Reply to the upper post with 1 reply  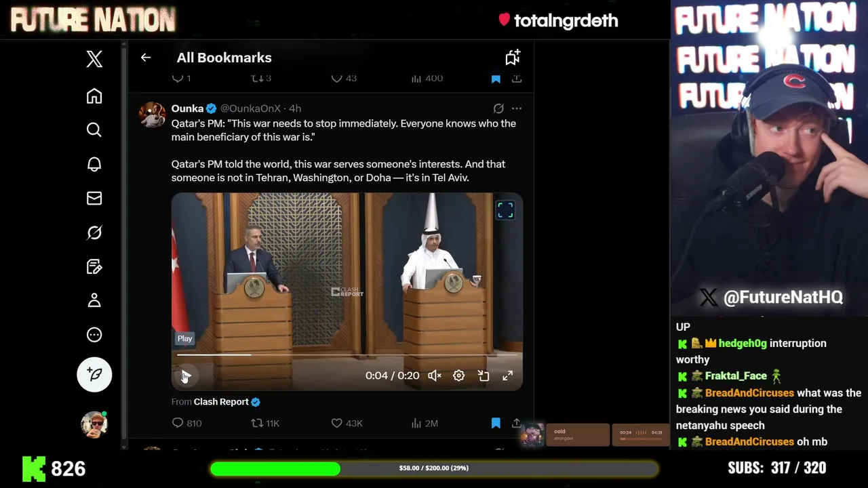point(181,78)
